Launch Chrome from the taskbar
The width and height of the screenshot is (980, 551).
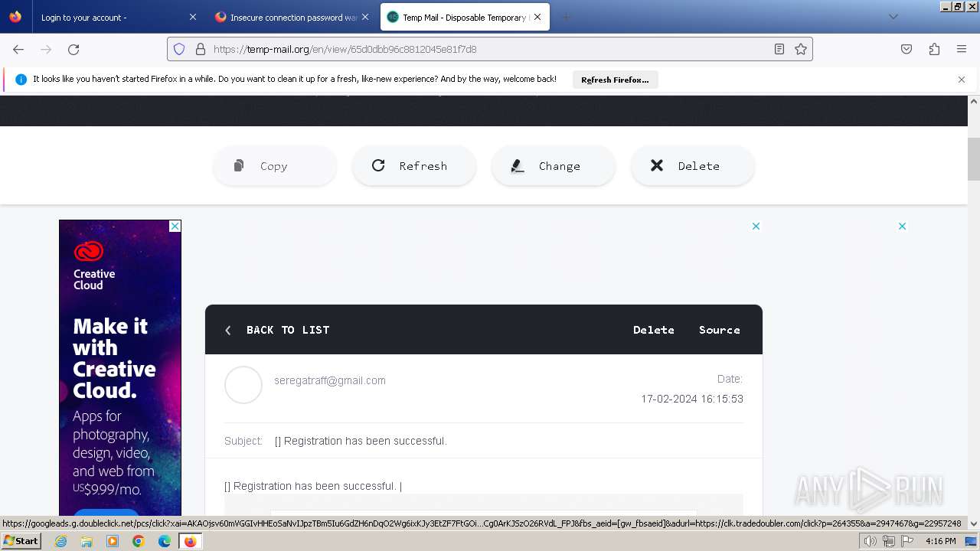click(x=139, y=541)
